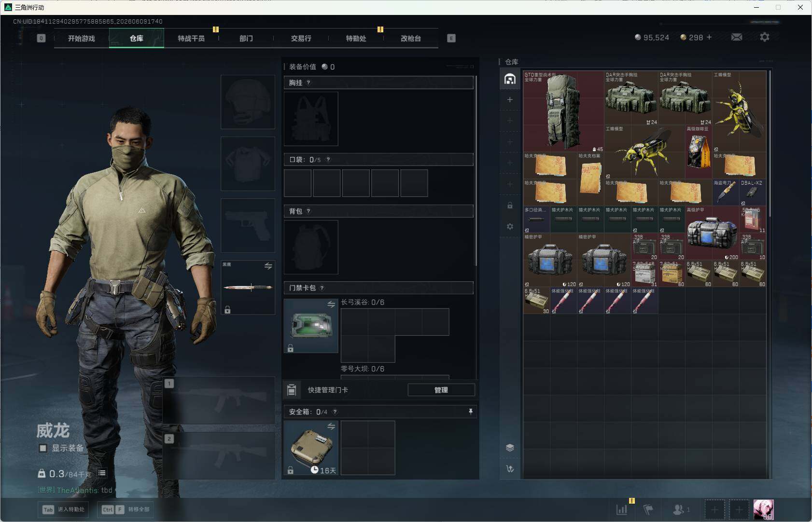Click the 95,524 currency balance
Screen dimensions: 812x522
click(652, 37)
